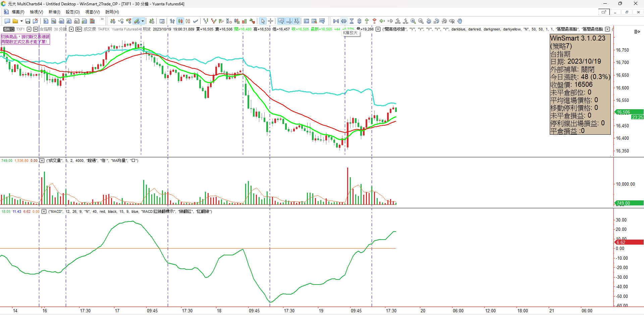
Task: Click the 17:30 label after date 16
Action: [85, 311]
